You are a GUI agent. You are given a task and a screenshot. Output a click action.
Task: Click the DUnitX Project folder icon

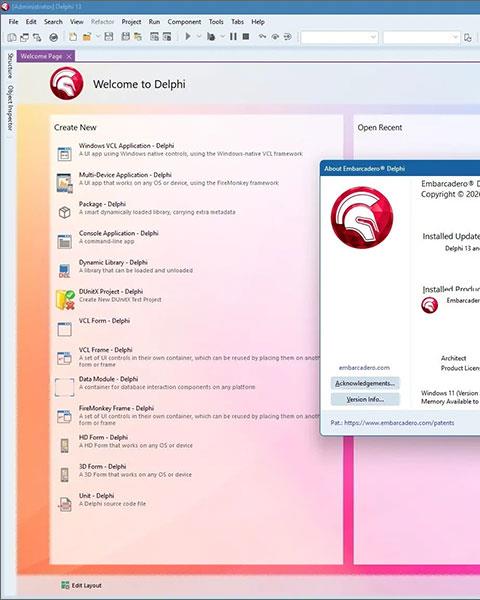(65, 299)
